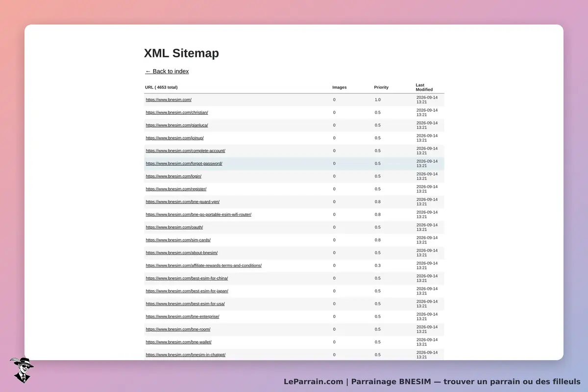Select the 0.5 priority in bne-wallet row
This screenshot has width=588, height=392.
378,342
